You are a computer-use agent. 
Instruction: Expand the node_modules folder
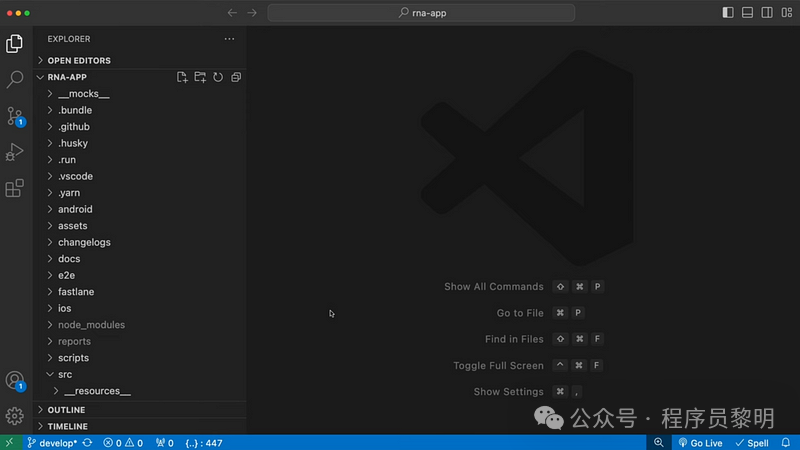point(140,324)
